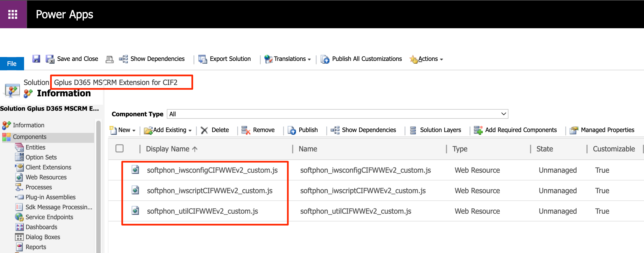The image size is (644, 253).
Task: Open Sdk Message Processing Steps node
Action: point(59,207)
